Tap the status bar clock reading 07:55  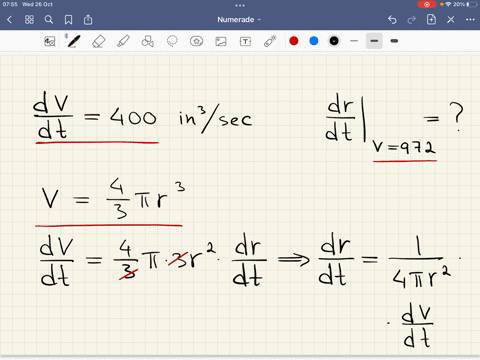point(10,4)
